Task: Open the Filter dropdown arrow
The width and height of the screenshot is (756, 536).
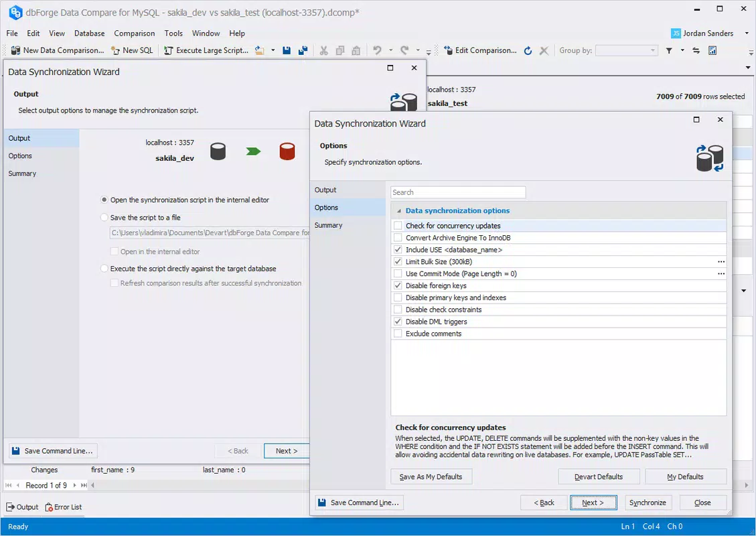Action: (682, 50)
